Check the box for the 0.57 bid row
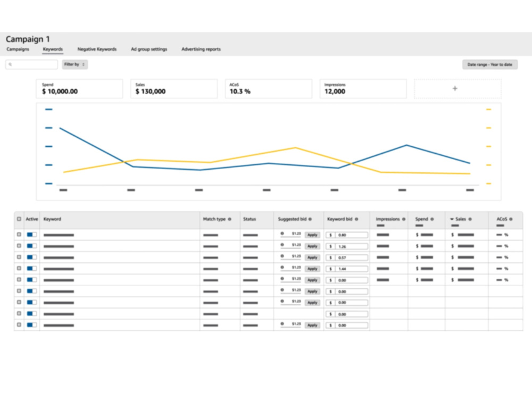532x399 pixels. pos(19,257)
